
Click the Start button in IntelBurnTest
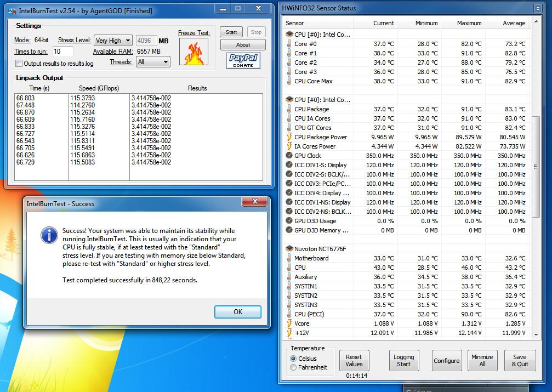tap(231, 32)
